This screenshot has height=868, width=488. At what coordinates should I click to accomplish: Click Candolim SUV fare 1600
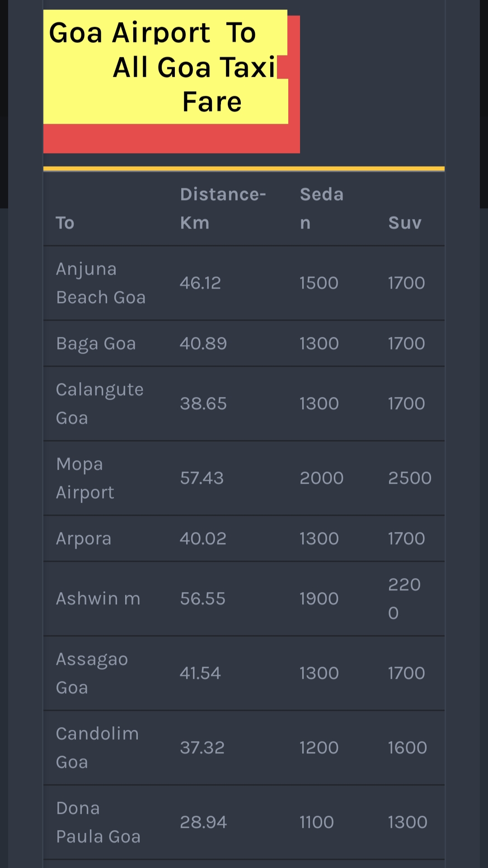(x=408, y=748)
